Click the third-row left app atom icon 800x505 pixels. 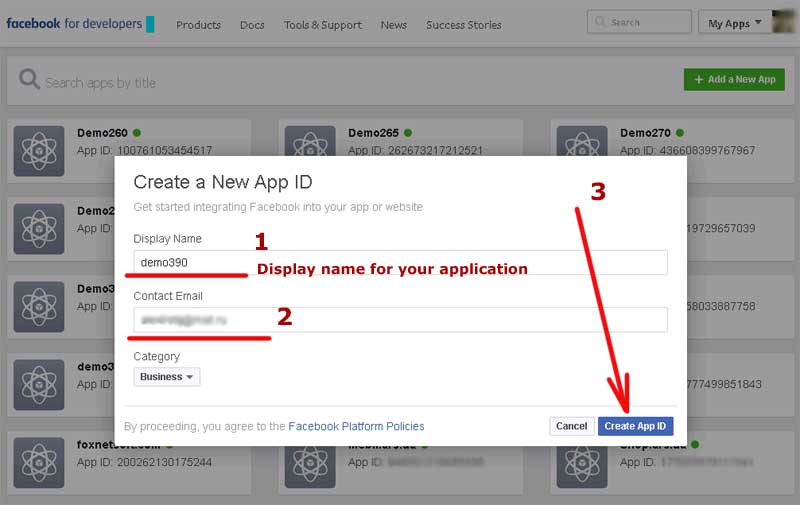pos(39,307)
